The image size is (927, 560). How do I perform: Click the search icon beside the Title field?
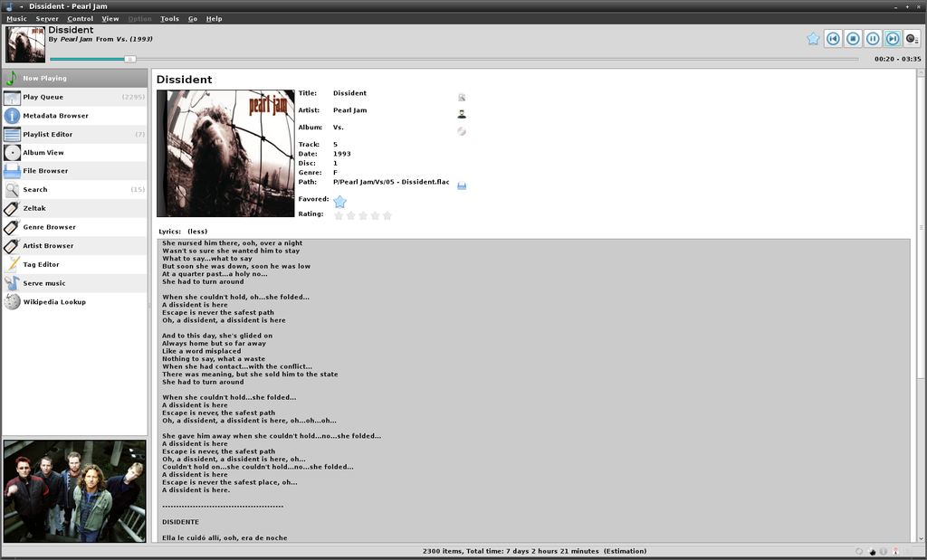point(462,98)
